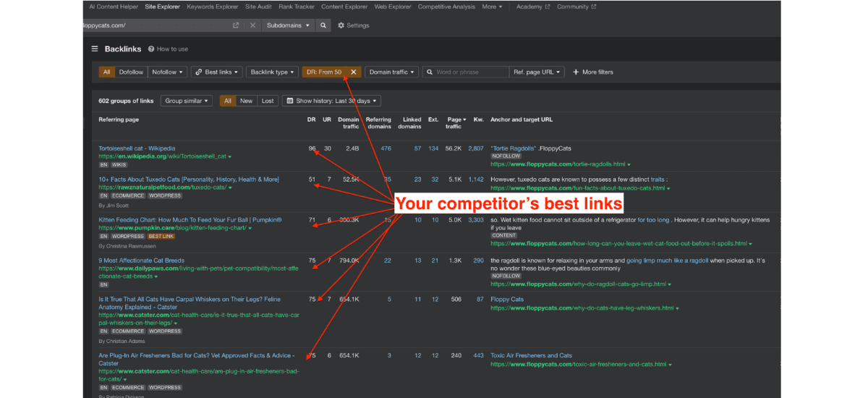The height and width of the screenshot is (398, 868).
Task: Select the Dofollow filter
Action: (x=131, y=72)
